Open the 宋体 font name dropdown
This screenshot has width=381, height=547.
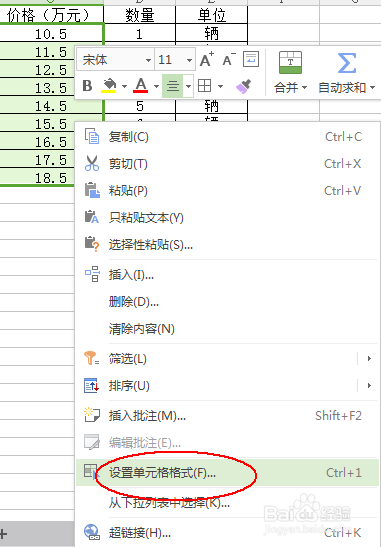click(148, 60)
